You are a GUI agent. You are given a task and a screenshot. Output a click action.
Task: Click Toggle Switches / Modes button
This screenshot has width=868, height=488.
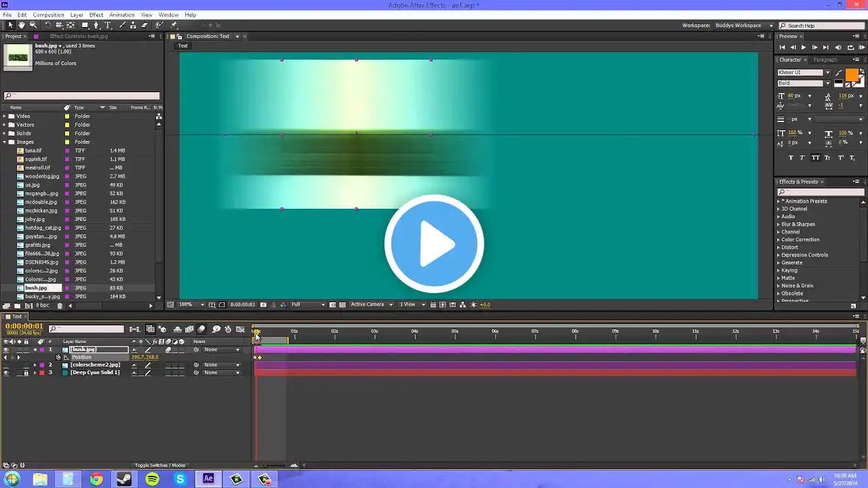click(x=160, y=466)
